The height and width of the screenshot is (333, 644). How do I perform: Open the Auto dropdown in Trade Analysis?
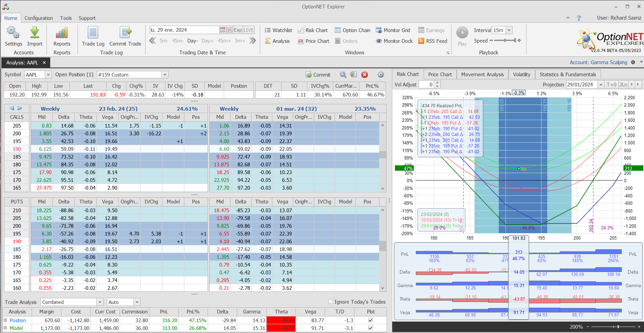pos(137,302)
